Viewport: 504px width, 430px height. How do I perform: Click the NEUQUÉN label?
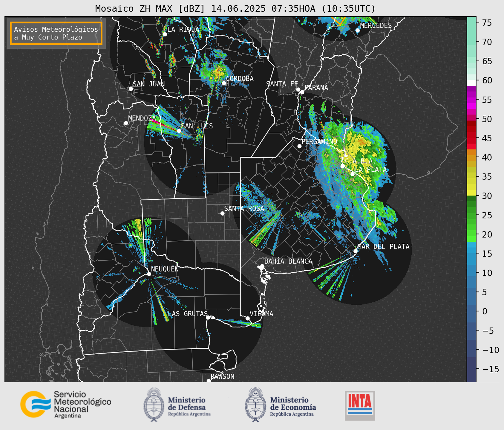pyautogui.click(x=165, y=269)
